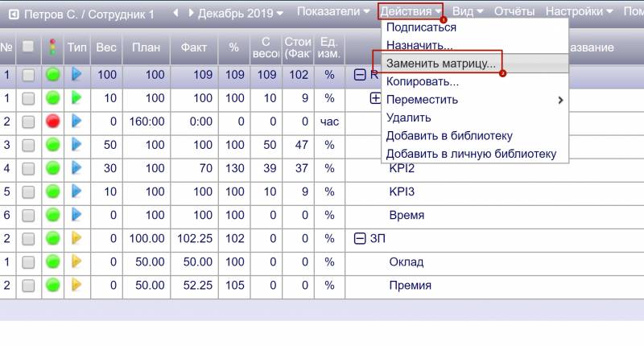Click the green status light of ЗП row
The width and height of the screenshot is (644, 346).
pos(52,238)
